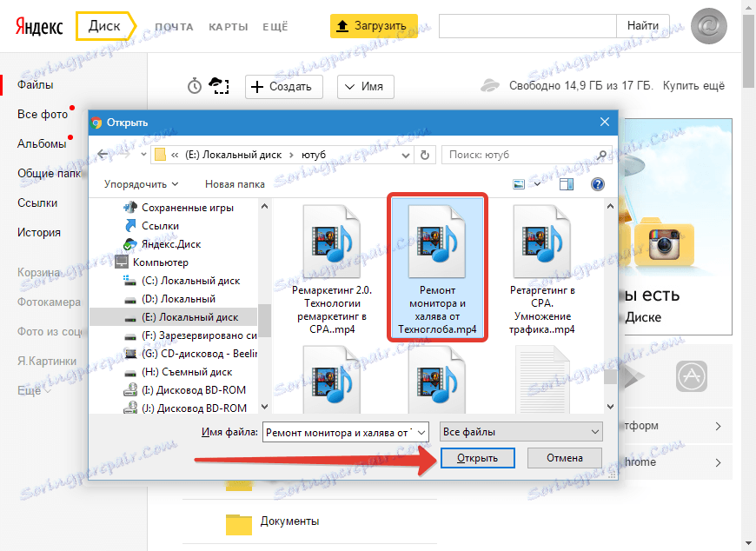Click the blue help question icon

point(597,184)
